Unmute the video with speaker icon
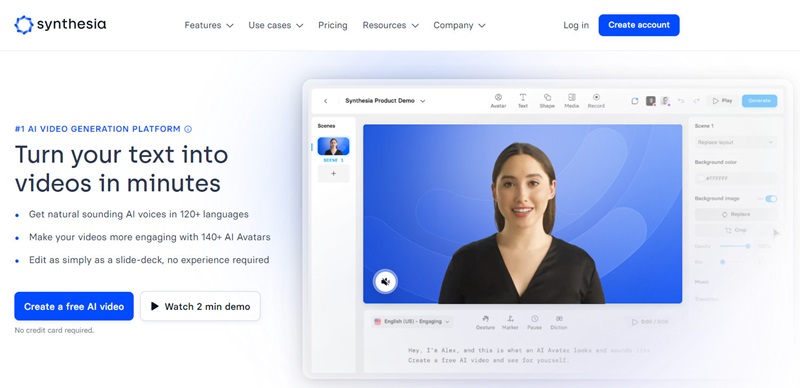Image resolution: width=800 pixels, height=388 pixels. 385,281
